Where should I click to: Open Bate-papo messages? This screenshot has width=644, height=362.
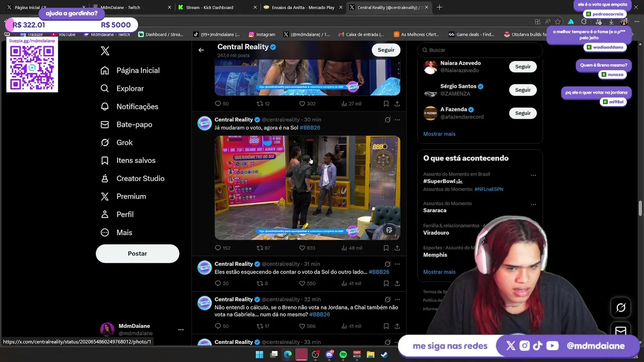[126, 125]
